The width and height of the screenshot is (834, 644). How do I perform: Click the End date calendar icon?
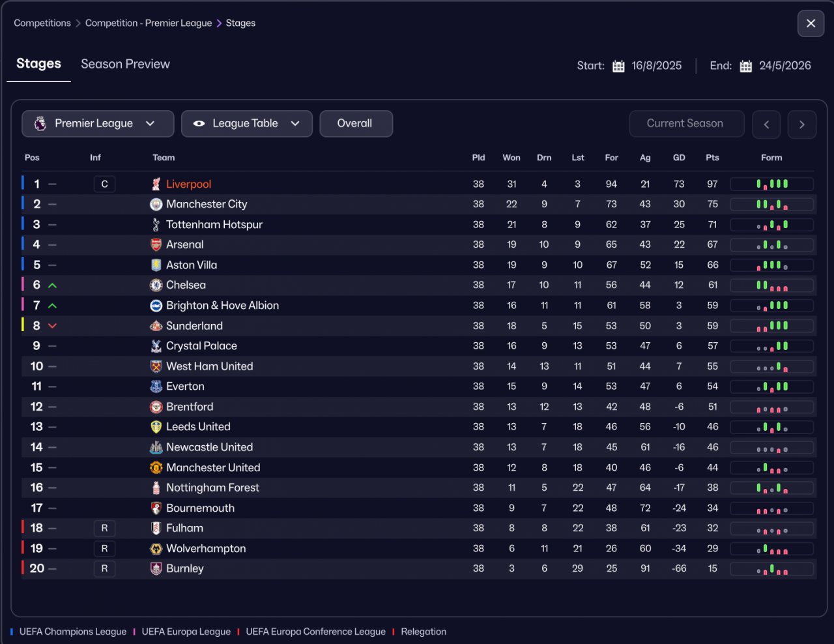click(746, 66)
